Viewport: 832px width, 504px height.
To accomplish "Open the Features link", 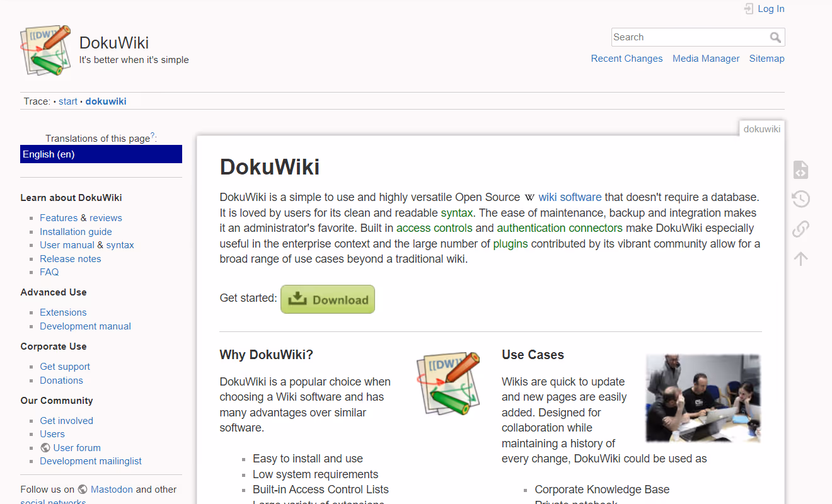I will coord(59,218).
